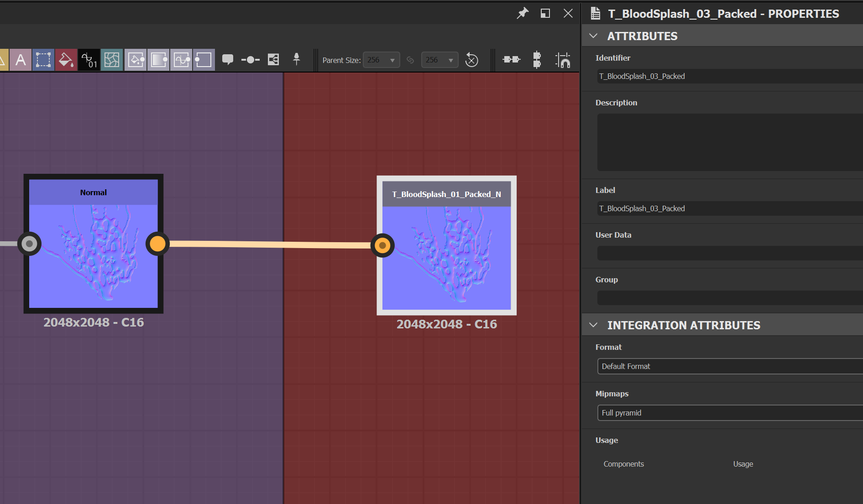Pin the graph view panel
863x504 pixels.
522,13
